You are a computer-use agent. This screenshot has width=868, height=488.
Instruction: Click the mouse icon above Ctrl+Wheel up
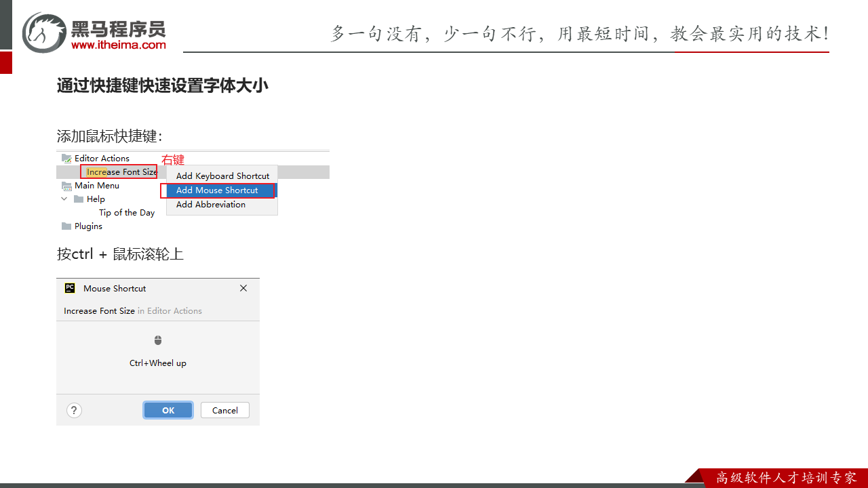tap(158, 340)
